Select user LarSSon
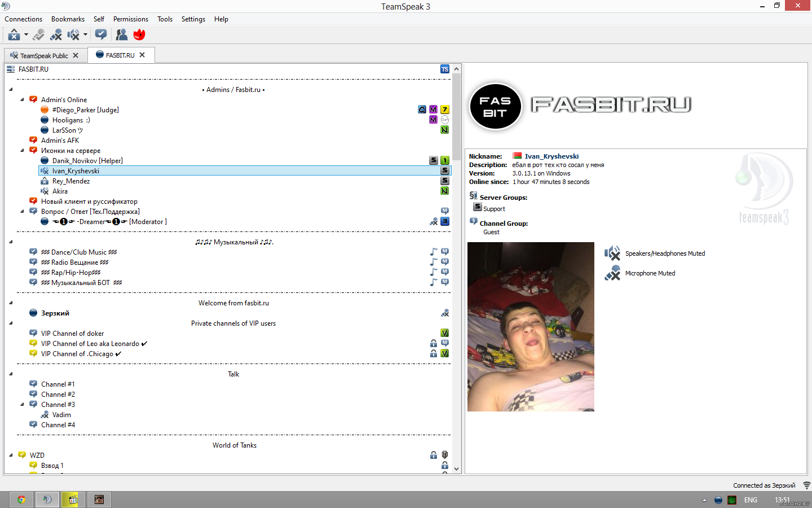The height and width of the screenshot is (508, 812). pyautogui.click(x=67, y=130)
